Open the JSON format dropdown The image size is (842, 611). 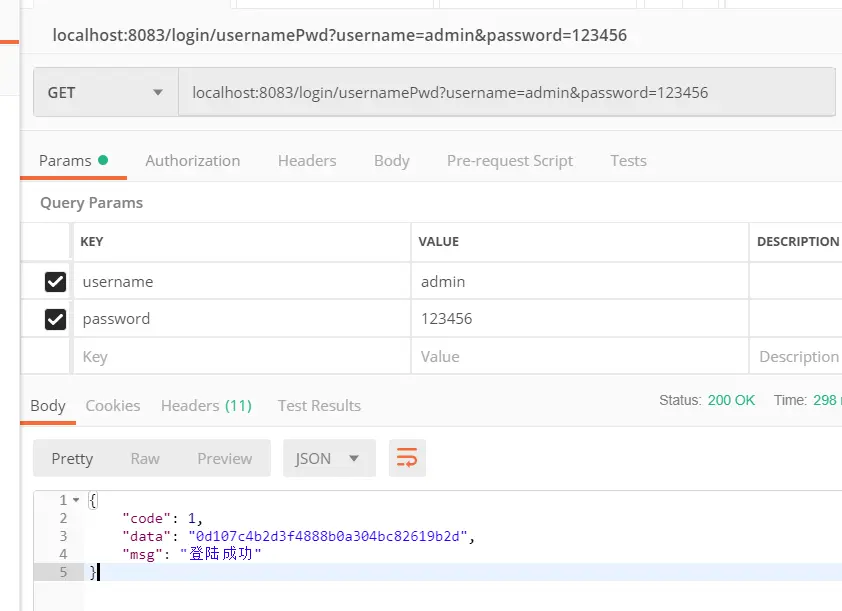pyautogui.click(x=328, y=458)
